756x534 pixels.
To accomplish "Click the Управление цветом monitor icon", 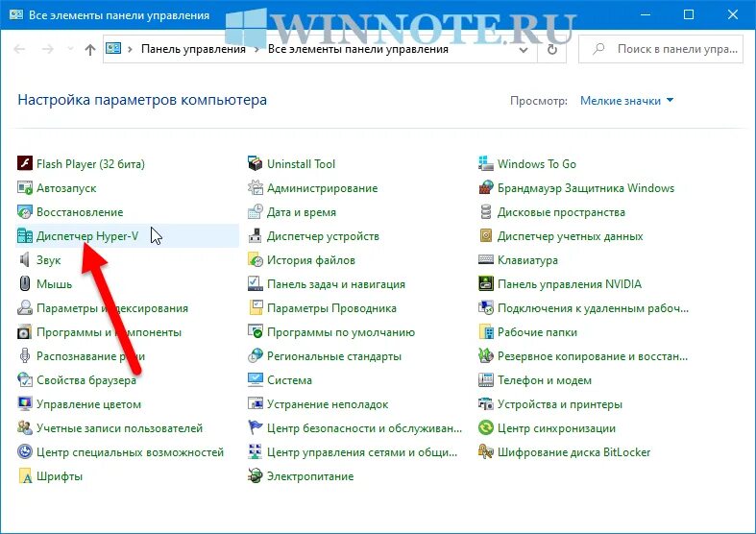I will (x=25, y=404).
